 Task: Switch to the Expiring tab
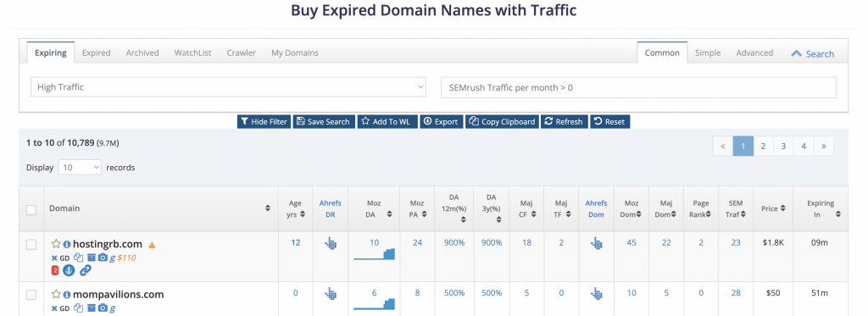click(50, 53)
